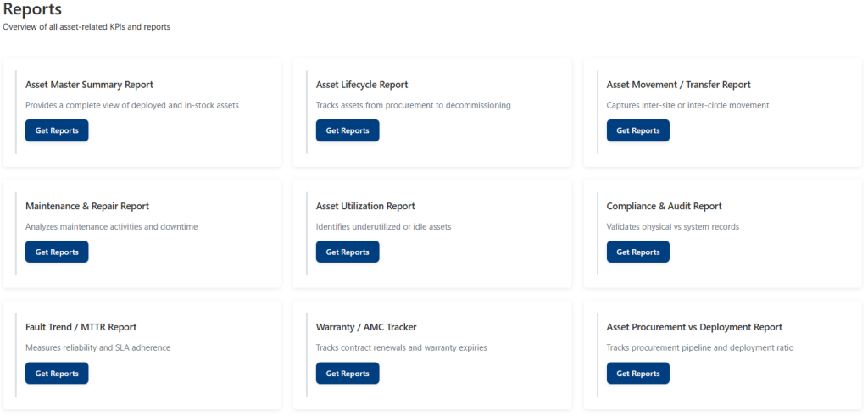Select the Fault Trend / MTTR Report title
Screen dimensions: 868x416
coord(81,327)
